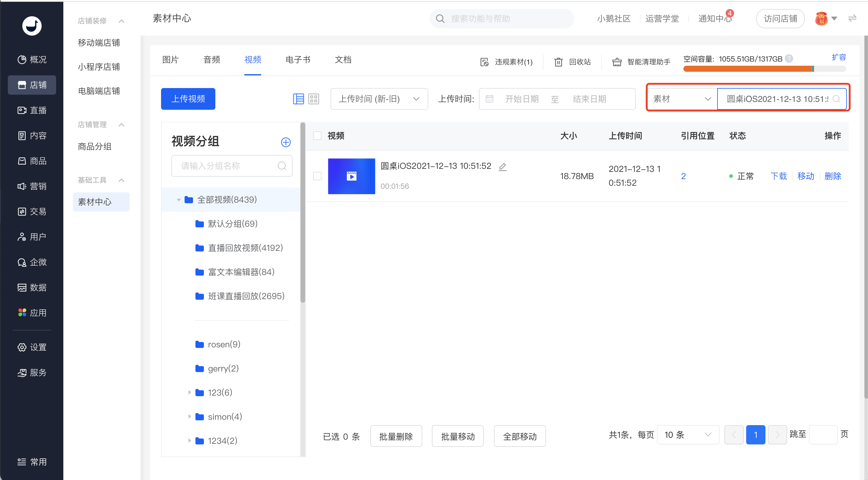Open the smart cleanup assistant (智能清理助手)

pos(641,62)
